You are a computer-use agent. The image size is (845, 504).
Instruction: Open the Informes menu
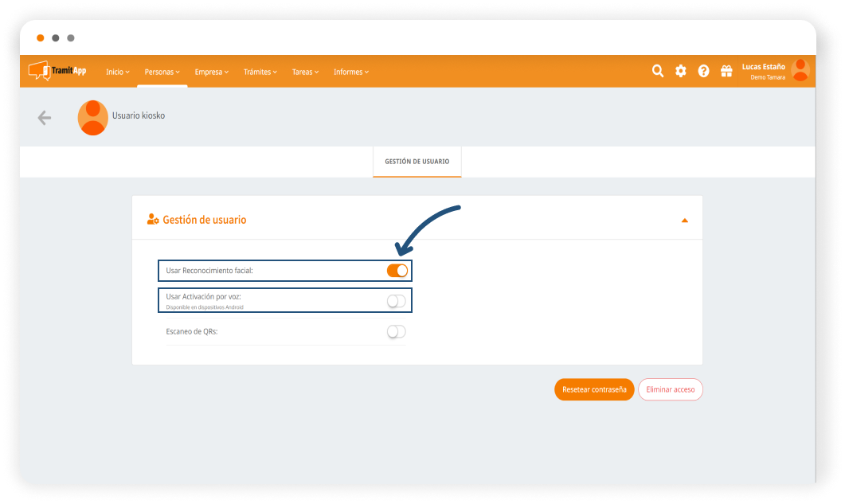(350, 72)
